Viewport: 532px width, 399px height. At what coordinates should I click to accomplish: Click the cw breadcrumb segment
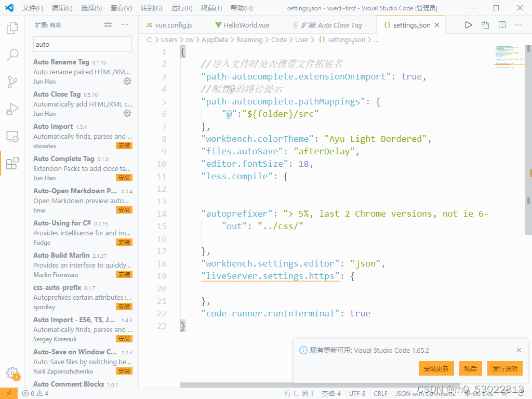pos(189,39)
